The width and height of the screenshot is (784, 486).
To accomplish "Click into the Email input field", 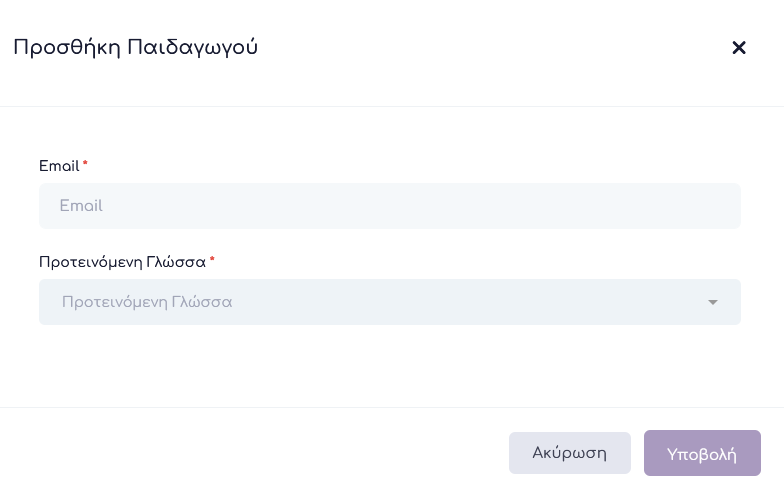I will tap(390, 206).
